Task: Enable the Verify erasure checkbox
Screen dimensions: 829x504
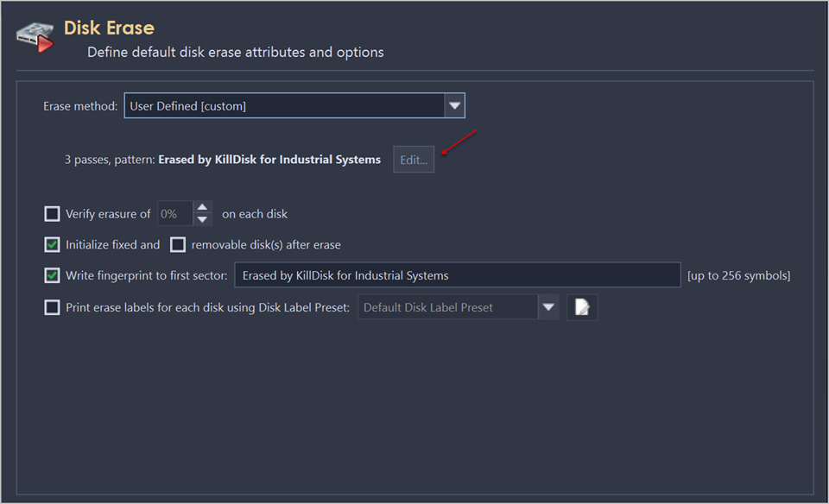Action: coord(53,214)
